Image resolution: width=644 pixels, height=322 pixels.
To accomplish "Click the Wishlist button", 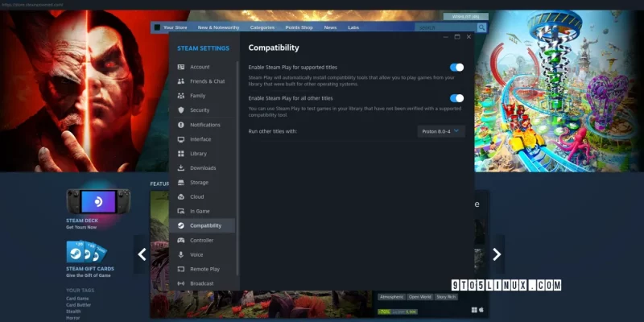I will point(466,16).
